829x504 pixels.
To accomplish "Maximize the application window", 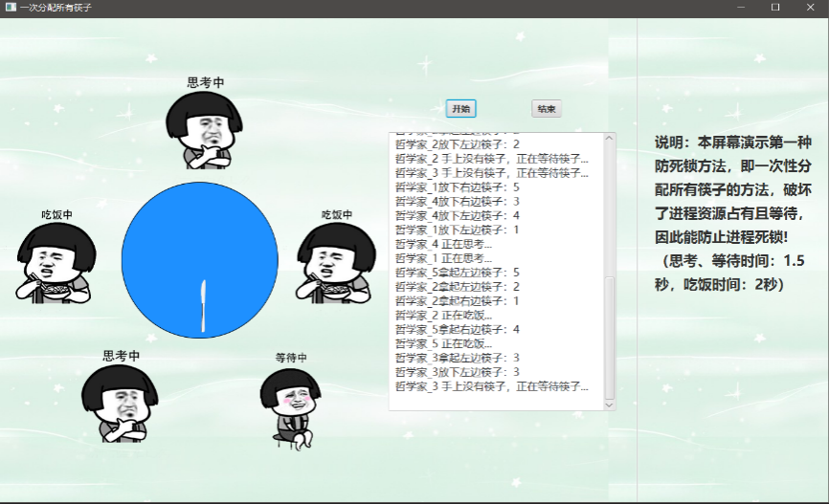I will [x=775, y=8].
